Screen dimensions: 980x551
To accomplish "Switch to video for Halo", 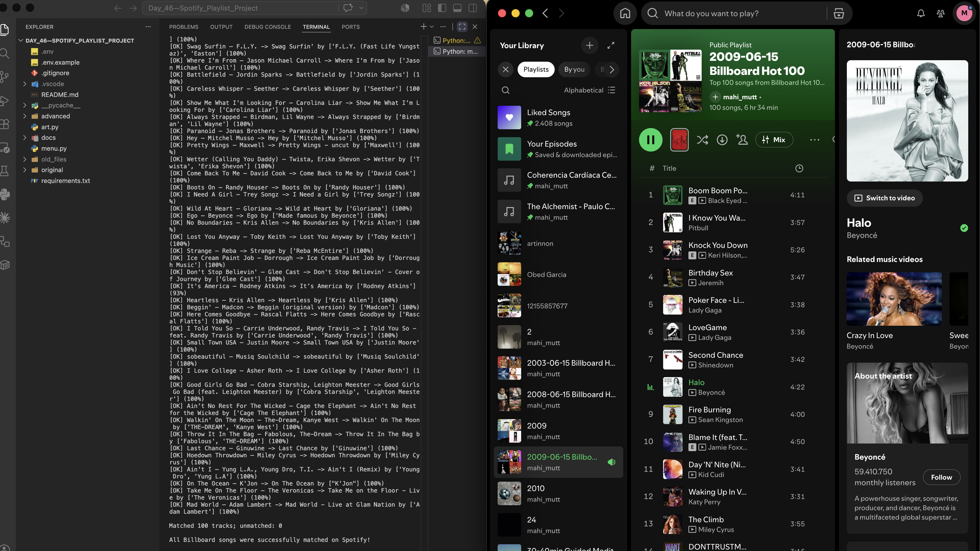I will point(884,198).
